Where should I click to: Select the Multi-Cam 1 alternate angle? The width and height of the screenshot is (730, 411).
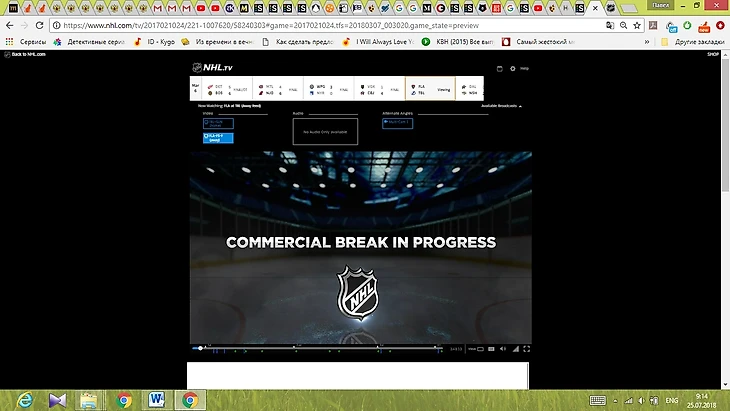397,123
